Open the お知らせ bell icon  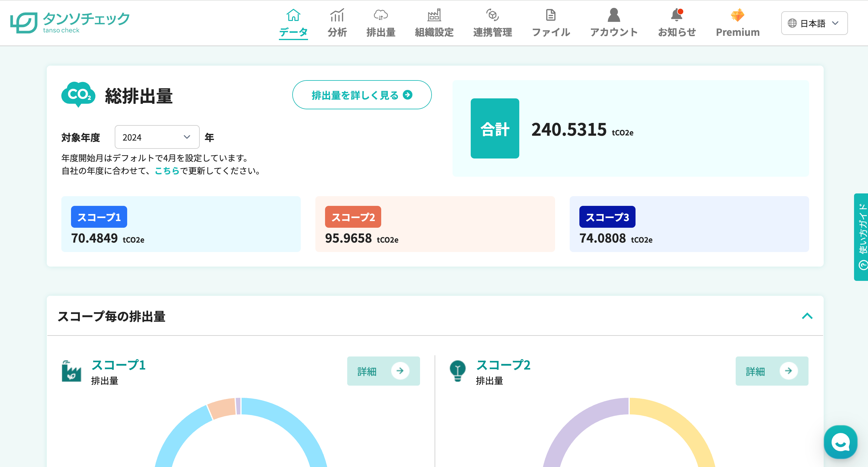coord(676,15)
